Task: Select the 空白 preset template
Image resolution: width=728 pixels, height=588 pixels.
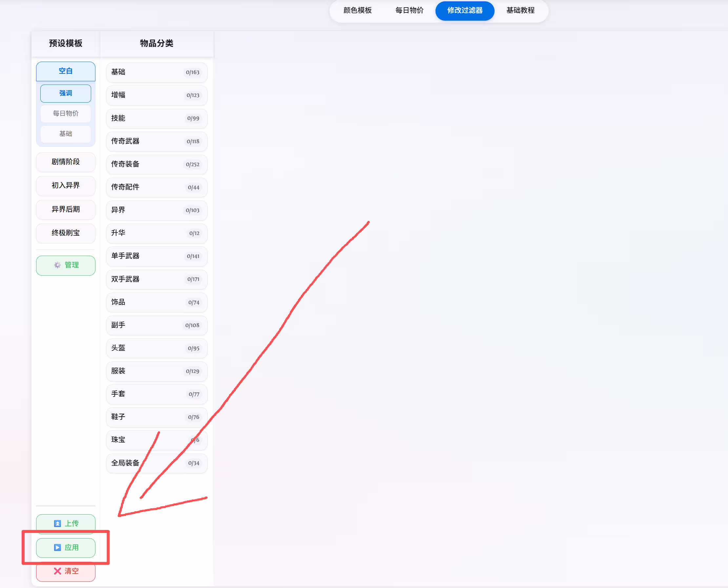Action: 66,71
